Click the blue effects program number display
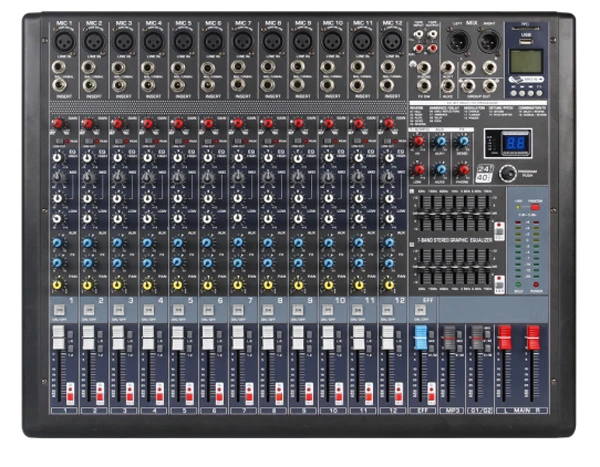Viewport: 600px width, 467px height. click(x=513, y=144)
